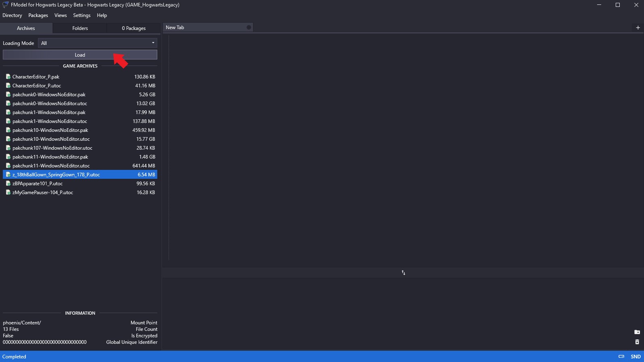Click the status bar icon left of SND
Viewport: 644px width, 362px height.
pos(621,356)
